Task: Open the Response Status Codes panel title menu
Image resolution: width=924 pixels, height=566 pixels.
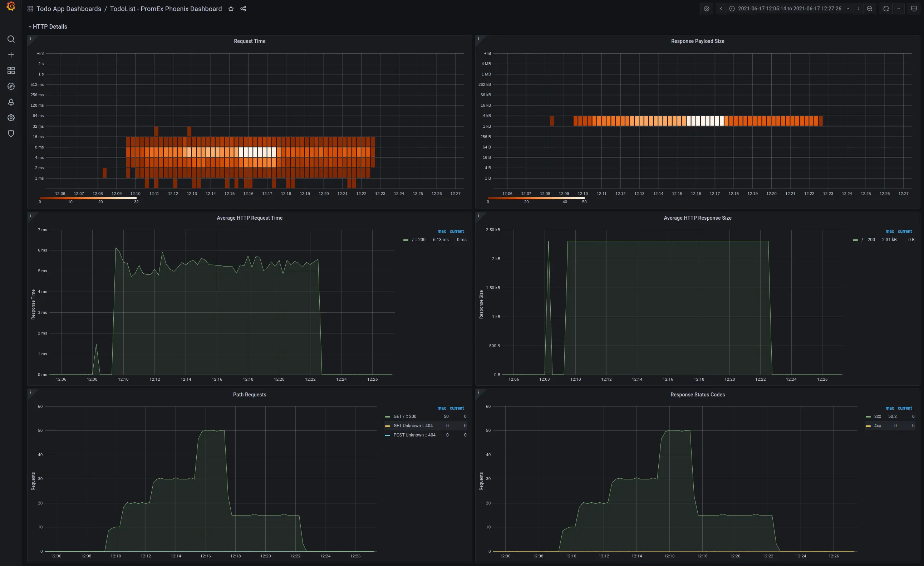Action: 697,395
